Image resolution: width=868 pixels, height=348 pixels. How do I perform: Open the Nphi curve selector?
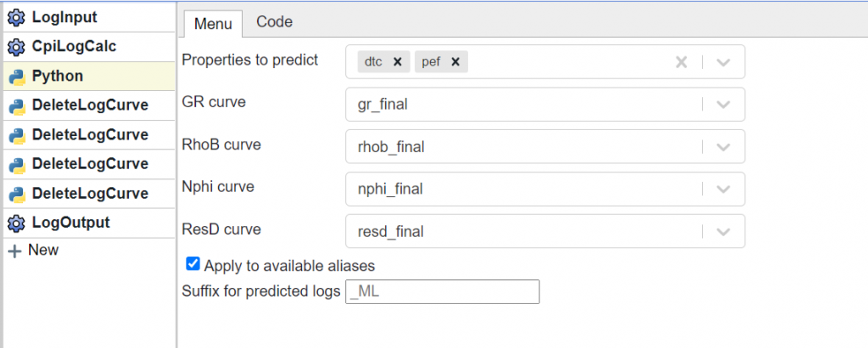coord(723,189)
